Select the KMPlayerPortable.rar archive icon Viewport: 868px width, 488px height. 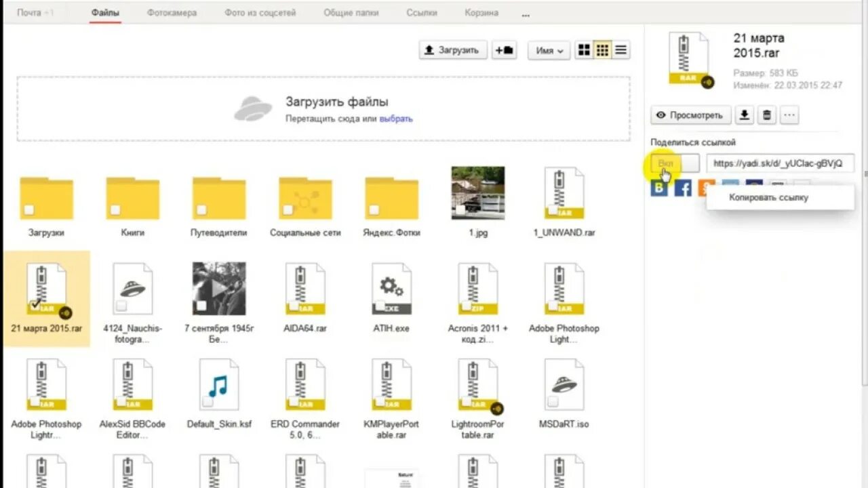(391, 385)
